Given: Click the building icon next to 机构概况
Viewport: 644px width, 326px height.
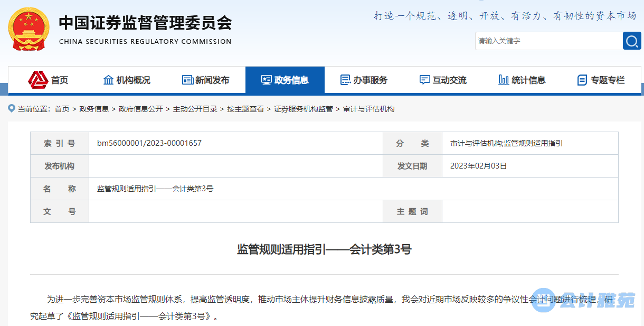Looking at the screenshot, I should pos(108,80).
